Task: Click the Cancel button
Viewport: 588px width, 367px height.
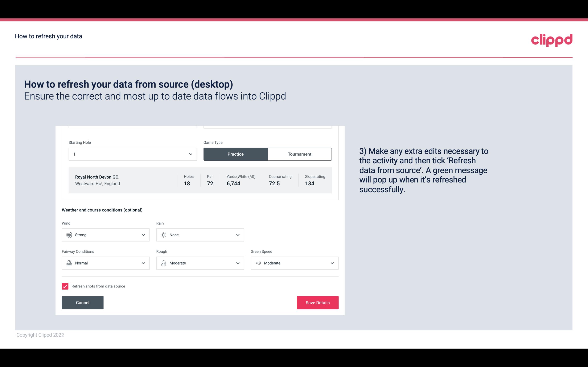Action: 83,302
